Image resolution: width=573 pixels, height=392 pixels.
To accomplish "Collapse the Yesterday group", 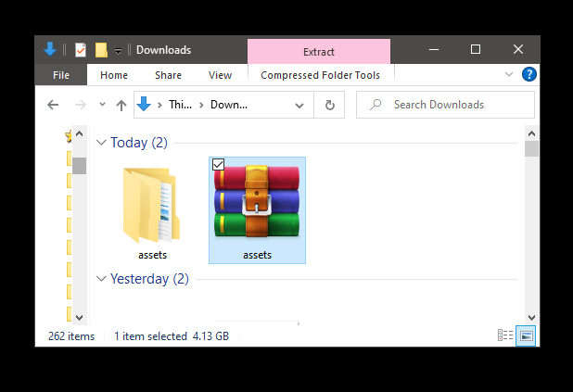I will 101,279.
